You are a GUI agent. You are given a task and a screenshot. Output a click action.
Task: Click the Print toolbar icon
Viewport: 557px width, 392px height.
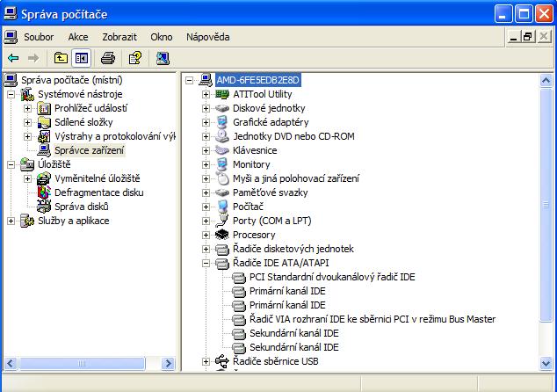tap(107, 58)
